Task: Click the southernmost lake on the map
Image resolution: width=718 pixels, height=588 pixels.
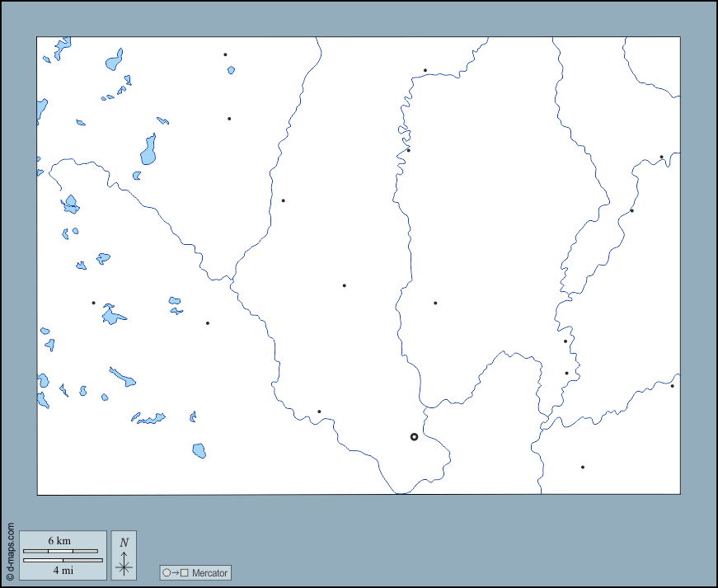Action: pyautogui.click(x=199, y=450)
